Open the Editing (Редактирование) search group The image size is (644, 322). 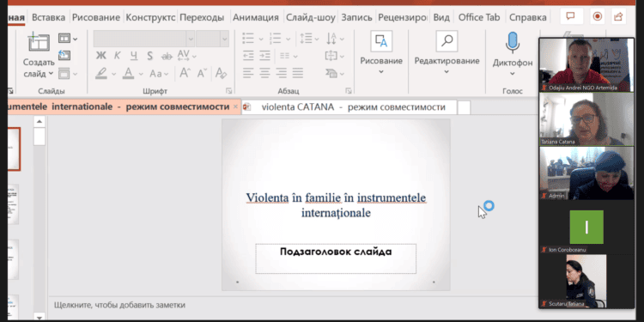coord(447,41)
